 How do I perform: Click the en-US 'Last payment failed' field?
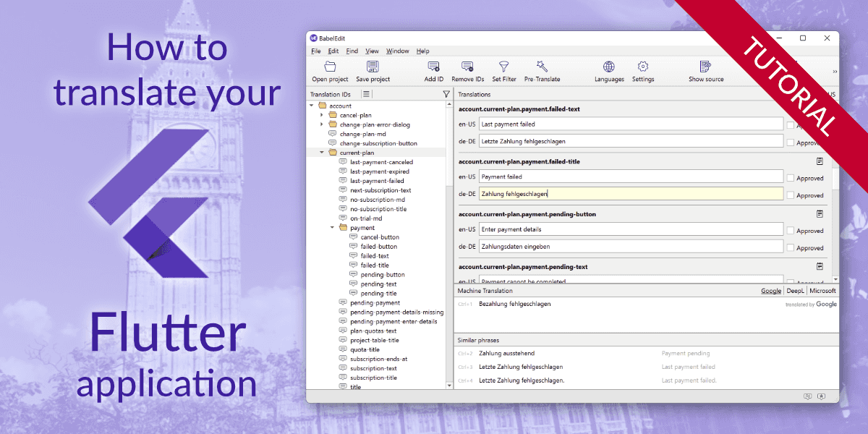click(631, 124)
